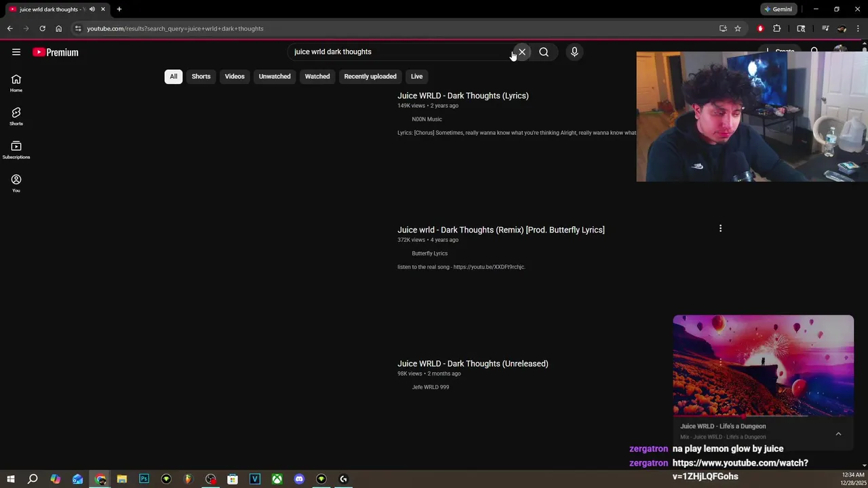Viewport: 868px width, 488px height.
Task: Open the N00N Music channel
Action: (427, 119)
